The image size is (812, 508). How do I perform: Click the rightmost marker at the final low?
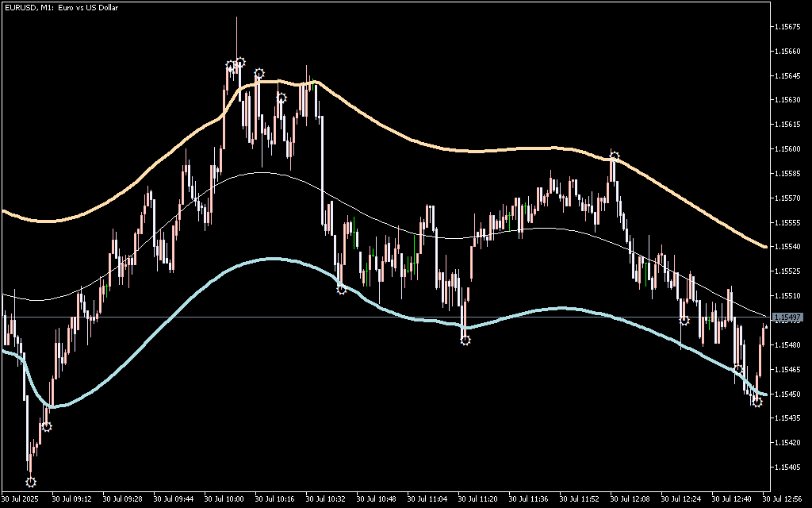pyautogui.click(x=757, y=402)
